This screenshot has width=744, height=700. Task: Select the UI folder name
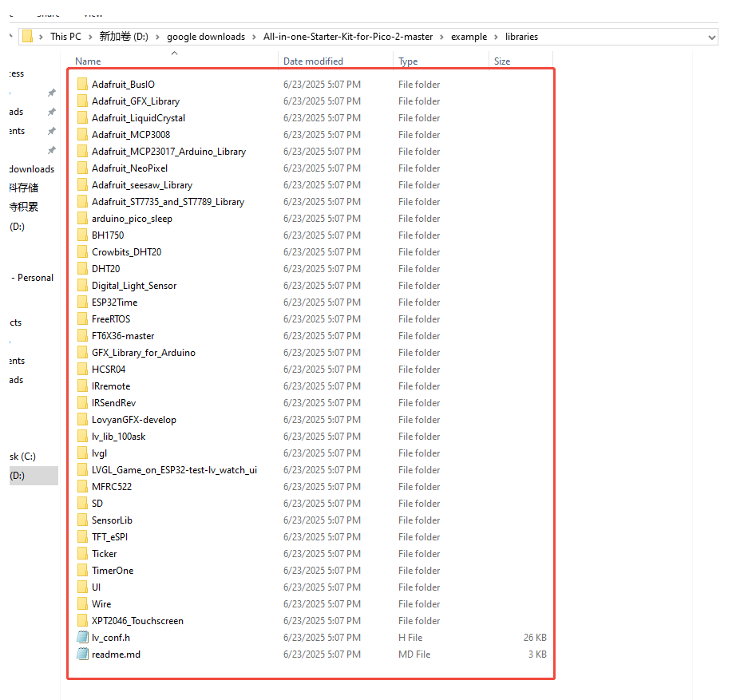pyautogui.click(x=97, y=587)
